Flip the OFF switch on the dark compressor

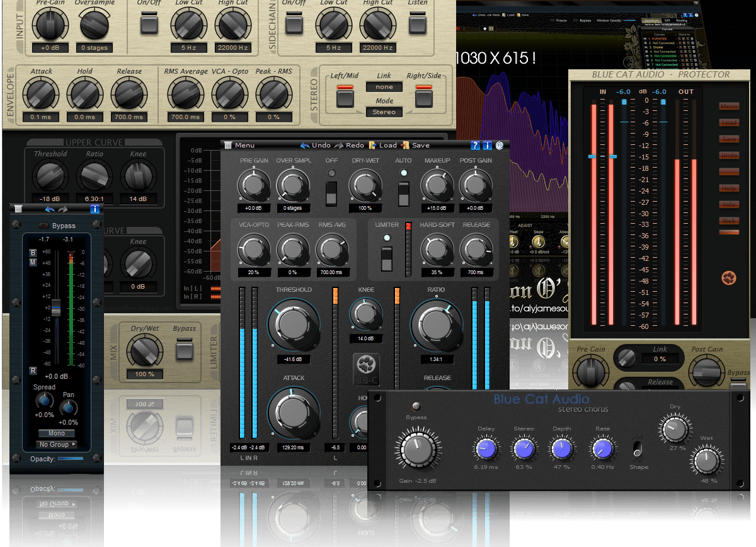point(331,194)
